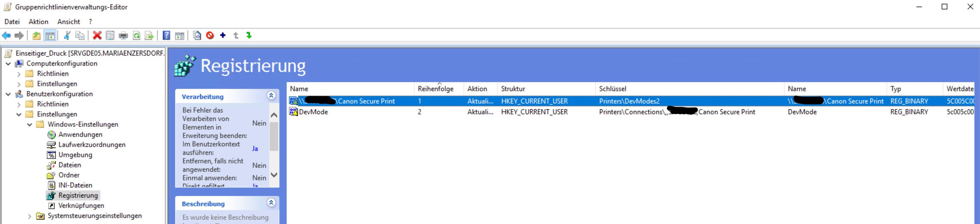Expand Richtlinien under Computerkonfiguration
980x224 pixels.
tap(19, 74)
